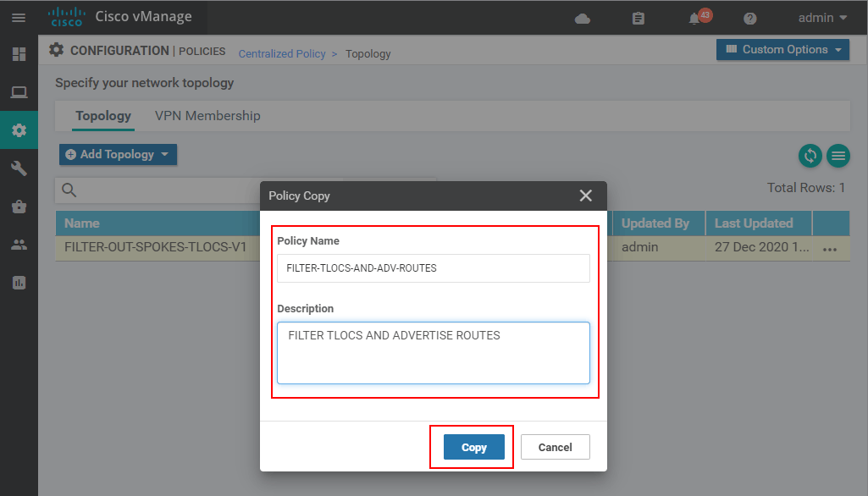View tasks via the clipboard icon
This screenshot has height=496, width=868.
click(638, 18)
